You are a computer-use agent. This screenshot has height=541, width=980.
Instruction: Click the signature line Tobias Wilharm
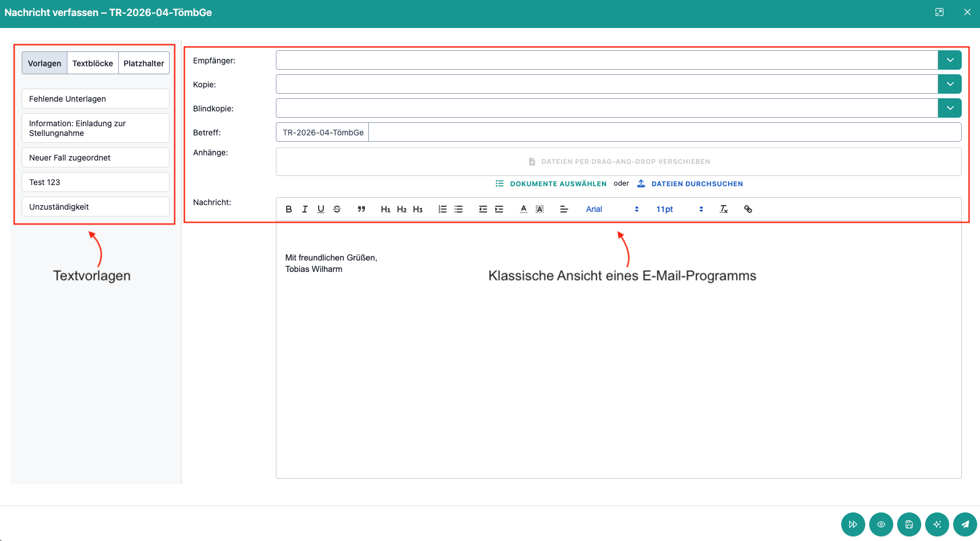pyautogui.click(x=314, y=269)
